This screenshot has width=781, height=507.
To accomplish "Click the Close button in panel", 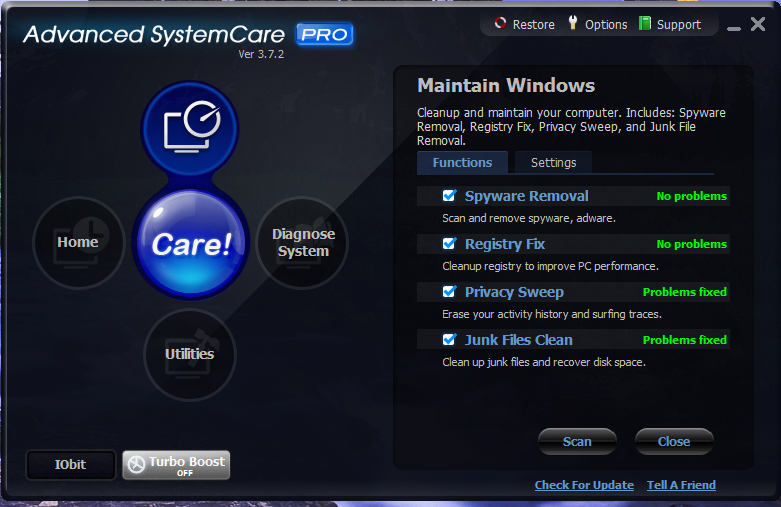I will tap(674, 442).
